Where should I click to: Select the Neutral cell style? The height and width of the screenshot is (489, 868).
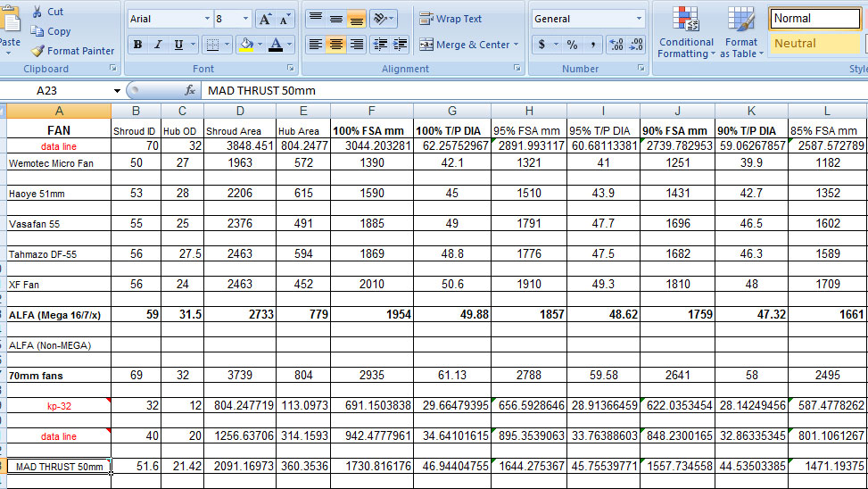tap(814, 43)
